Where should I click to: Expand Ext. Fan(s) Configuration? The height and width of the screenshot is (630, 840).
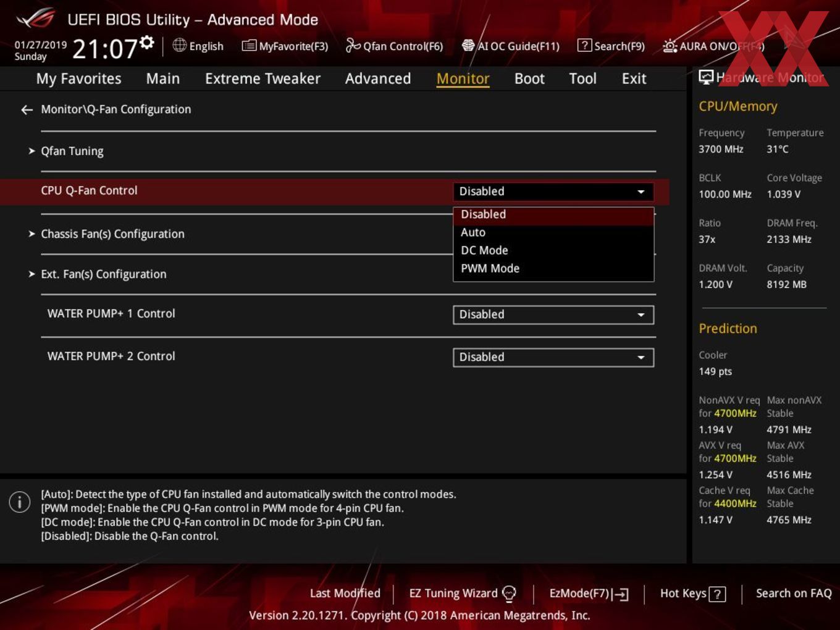coord(103,274)
